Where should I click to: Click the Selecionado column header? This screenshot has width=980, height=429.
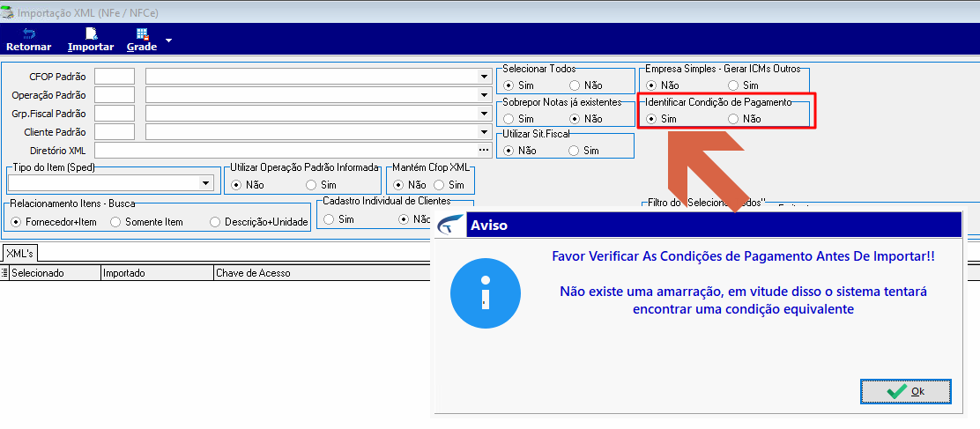click(x=55, y=273)
